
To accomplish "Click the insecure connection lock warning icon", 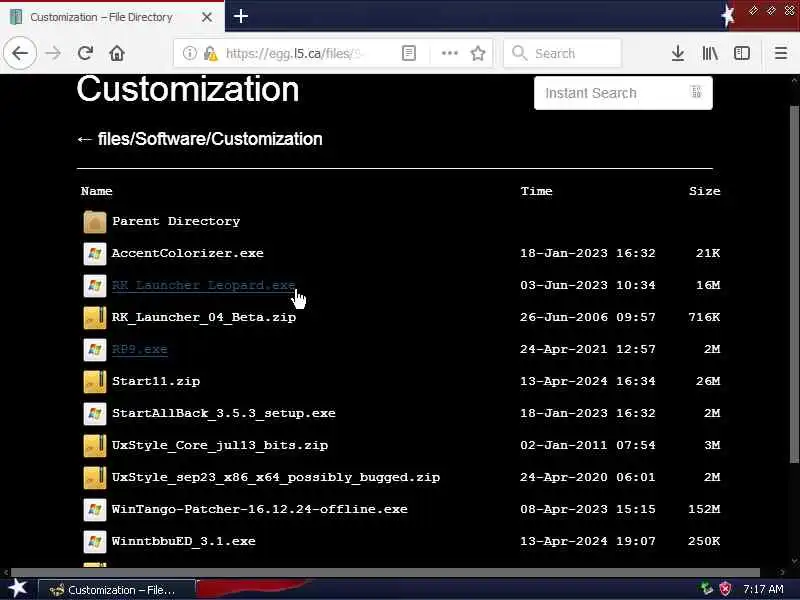I will click(x=210, y=53).
